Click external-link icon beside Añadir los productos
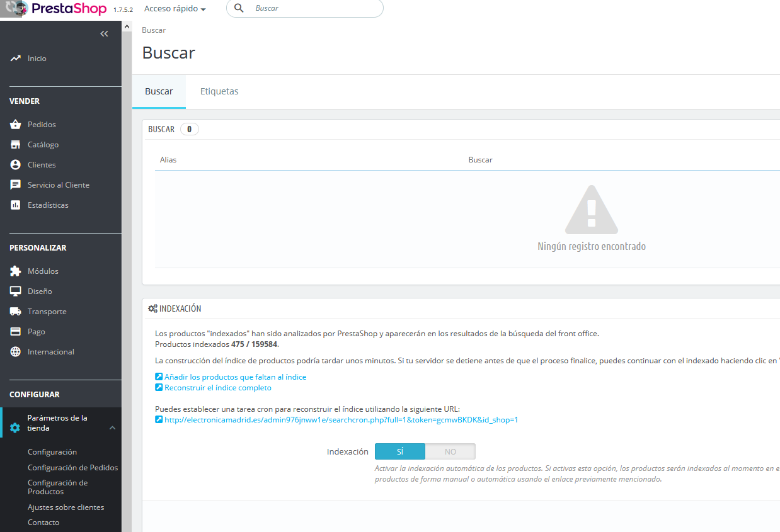Image resolution: width=780 pixels, height=532 pixels. point(159,377)
